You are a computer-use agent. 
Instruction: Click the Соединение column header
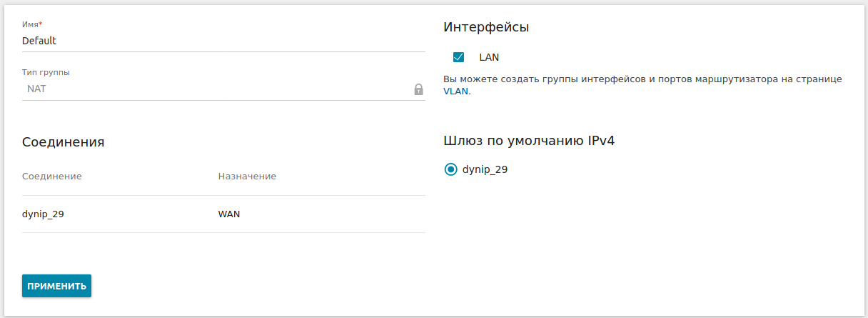point(51,176)
